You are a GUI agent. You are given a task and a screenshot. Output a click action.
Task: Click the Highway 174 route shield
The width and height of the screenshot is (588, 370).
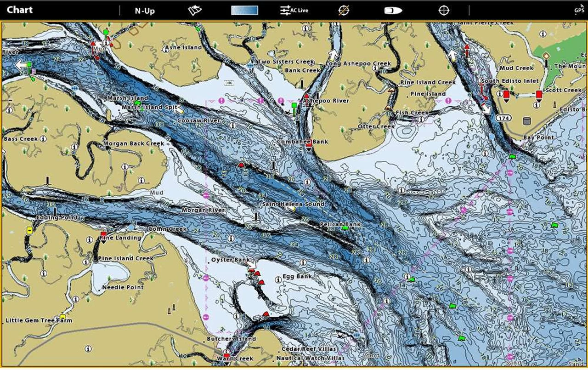click(503, 118)
